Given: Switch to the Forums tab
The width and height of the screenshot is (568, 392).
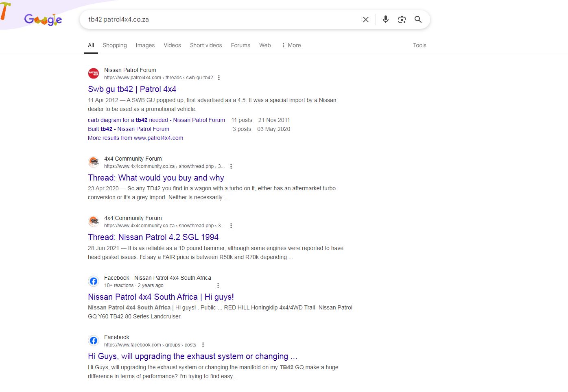Looking at the screenshot, I should (240, 45).
